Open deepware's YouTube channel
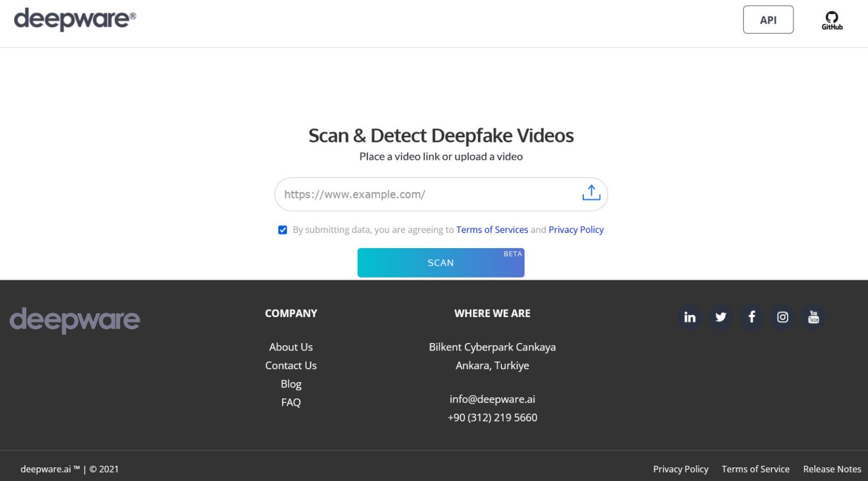Screen dimensions: 868x481 (813, 317)
